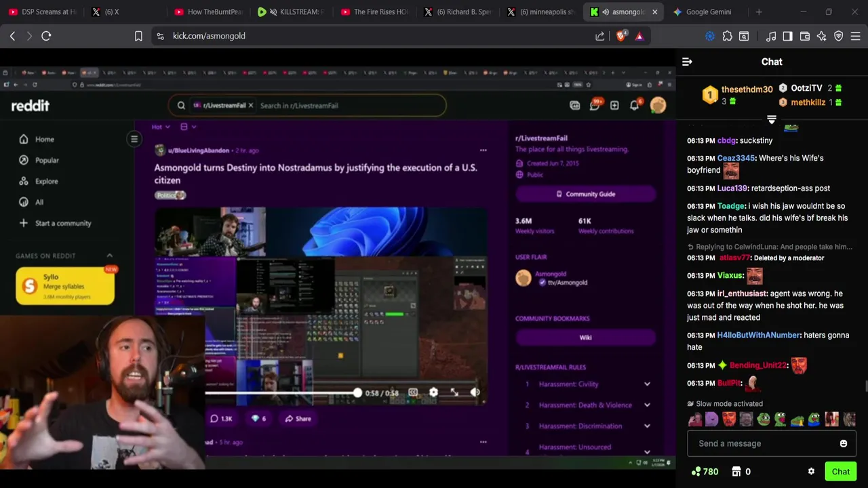Viewport: 868px width, 488px height.
Task: Open Reddit video settings gear
Action: click(433, 392)
